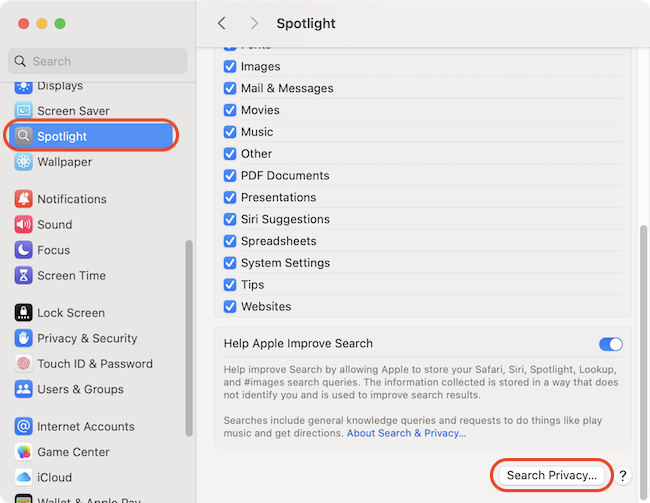The height and width of the screenshot is (503, 650).
Task: Select Users & Groups in sidebar
Action: coord(80,389)
